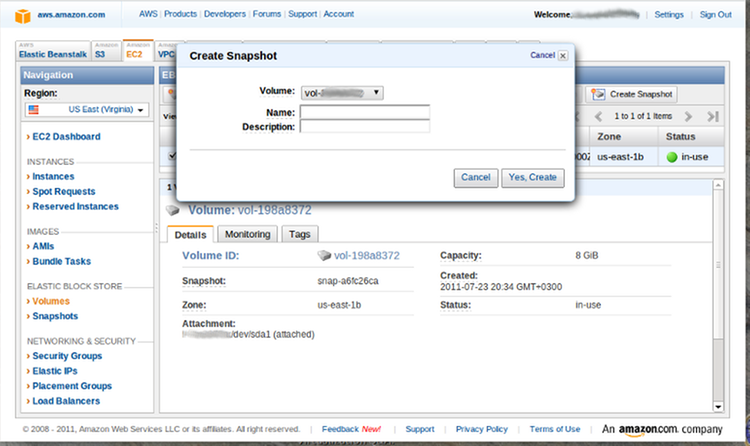Open Reserved Instances in navigation
The image size is (750, 446).
coord(76,207)
